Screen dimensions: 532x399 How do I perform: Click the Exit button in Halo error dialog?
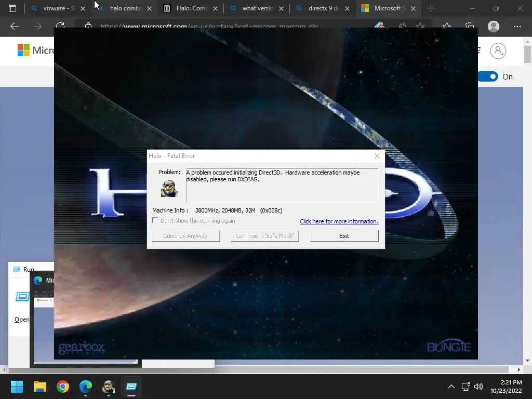click(344, 236)
